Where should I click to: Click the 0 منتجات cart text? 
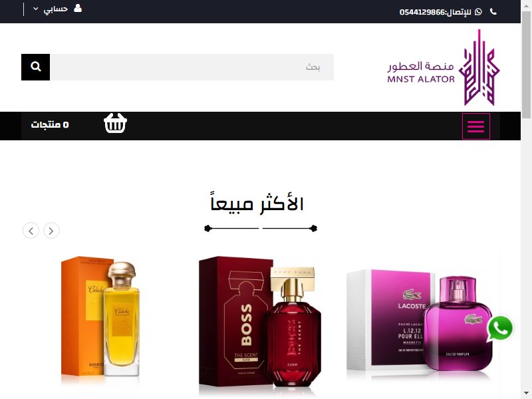pyautogui.click(x=50, y=125)
